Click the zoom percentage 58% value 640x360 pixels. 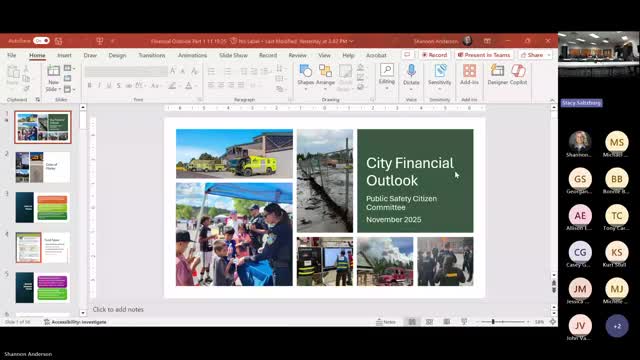pos(539,322)
